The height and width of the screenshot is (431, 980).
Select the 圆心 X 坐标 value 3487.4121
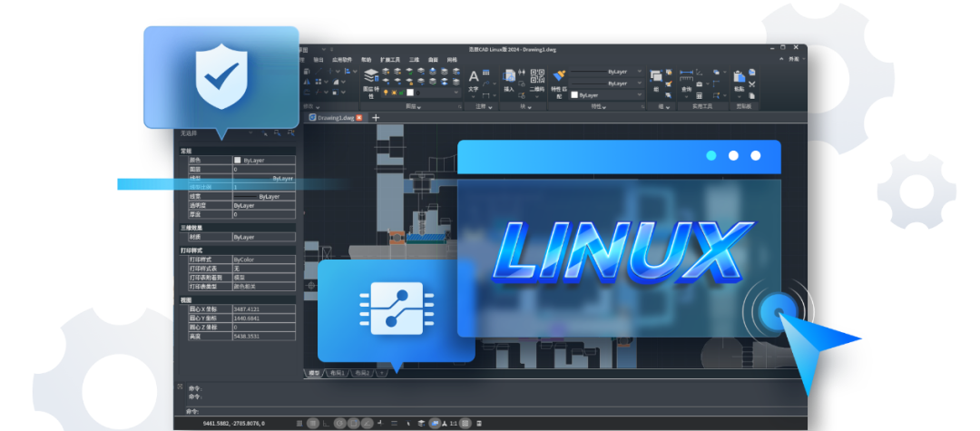point(264,309)
